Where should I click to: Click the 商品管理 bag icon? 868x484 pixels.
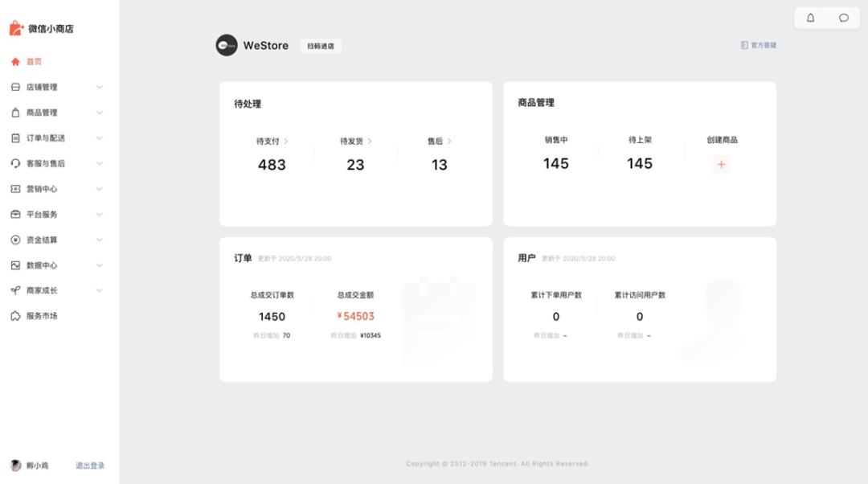tap(15, 113)
